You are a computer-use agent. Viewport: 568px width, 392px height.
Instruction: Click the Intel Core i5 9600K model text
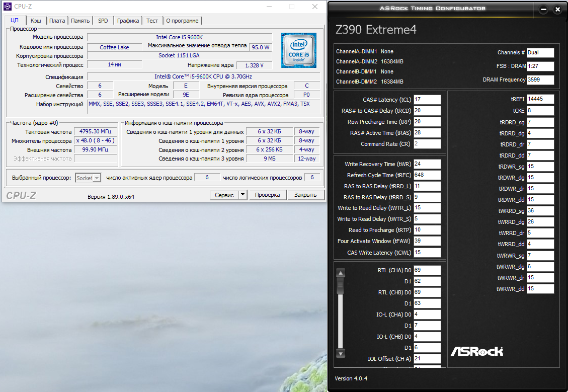179,37
